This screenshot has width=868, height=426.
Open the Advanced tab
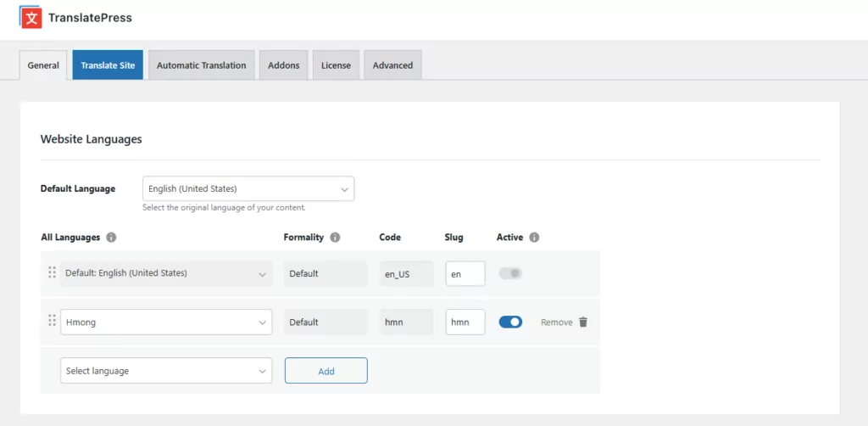[393, 64]
